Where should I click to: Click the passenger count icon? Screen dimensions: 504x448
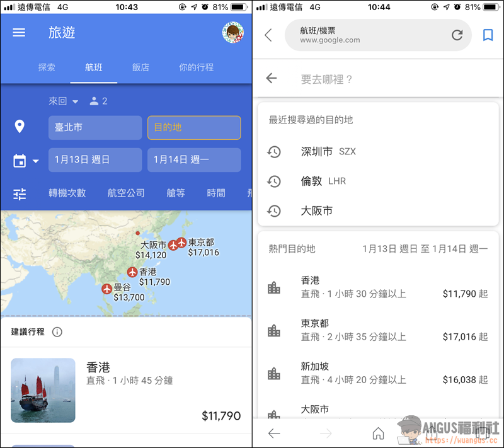[94, 101]
